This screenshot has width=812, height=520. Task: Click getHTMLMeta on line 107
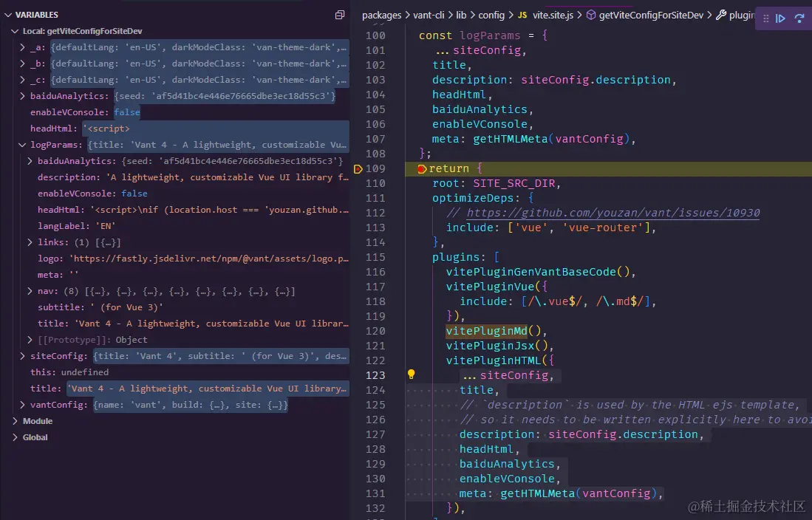point(510,139)
